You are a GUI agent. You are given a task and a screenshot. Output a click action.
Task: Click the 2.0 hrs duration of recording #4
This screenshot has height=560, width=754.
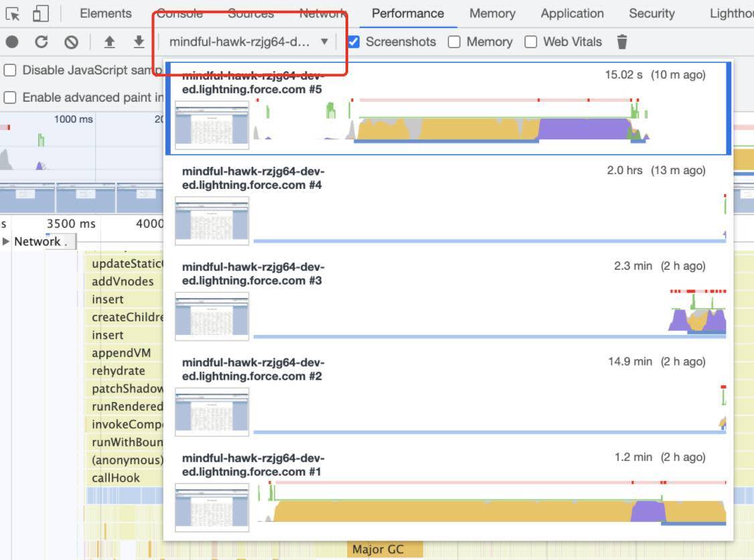(625, 170)
